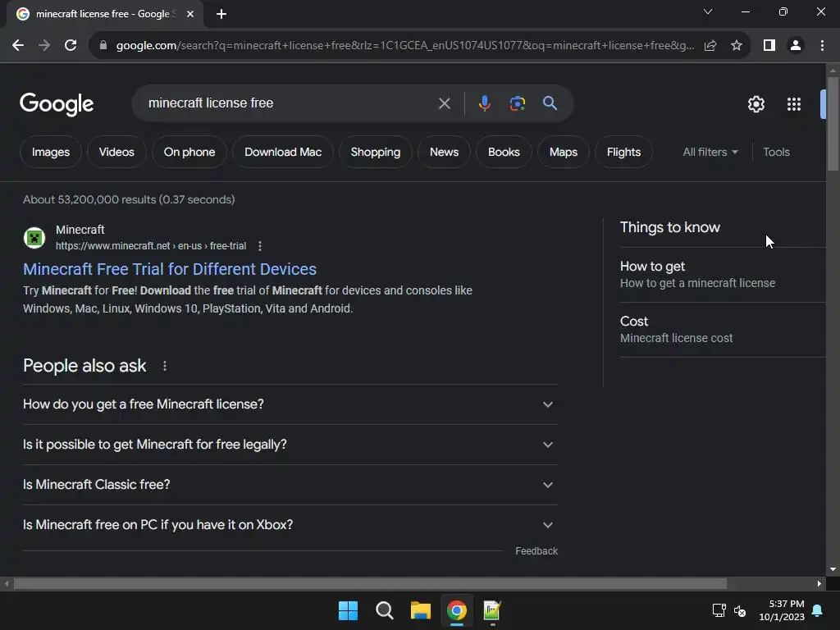Click Minecraft creeper favicon in result
The width and height of the screenshot is (840, 630).
pos(34,237)
